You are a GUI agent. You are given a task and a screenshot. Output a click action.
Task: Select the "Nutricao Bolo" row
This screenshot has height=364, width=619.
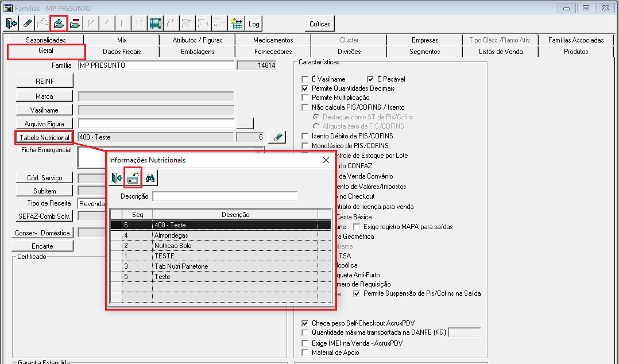[220, 246]
